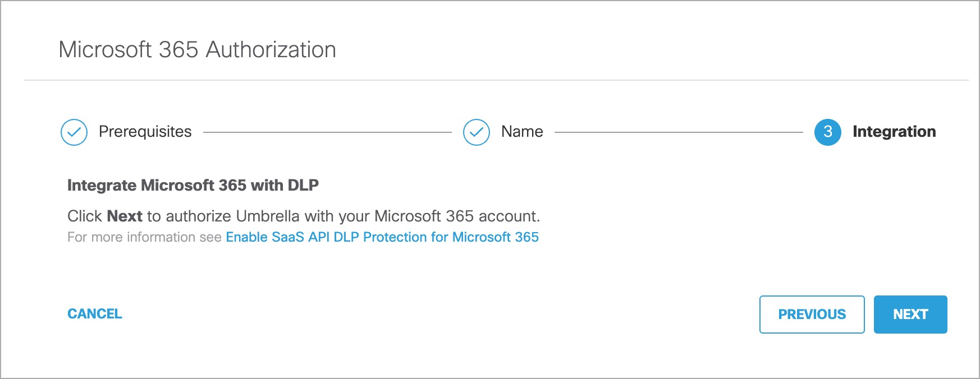Click the Microsoft 365 Authorization title
980x379 pixels.
click(198, 50)
